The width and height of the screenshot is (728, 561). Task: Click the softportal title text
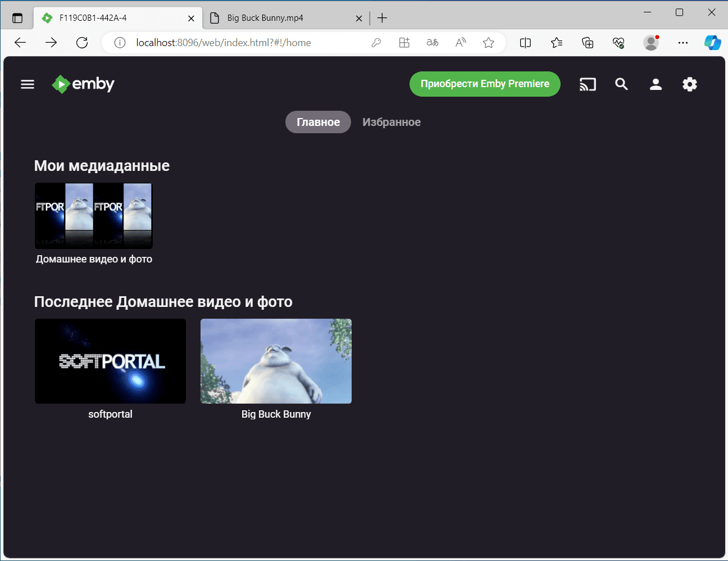point(110,414)
